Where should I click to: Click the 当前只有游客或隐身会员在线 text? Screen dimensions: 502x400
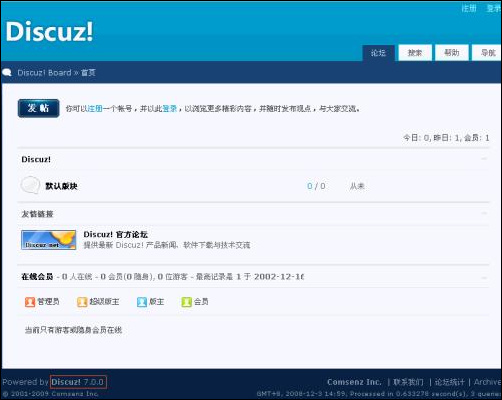73,330
